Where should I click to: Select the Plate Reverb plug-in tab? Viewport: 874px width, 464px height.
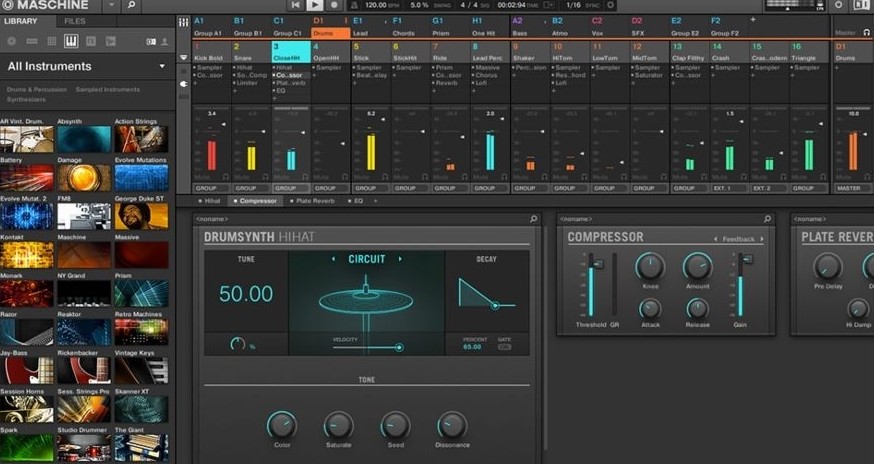(312, 201)
